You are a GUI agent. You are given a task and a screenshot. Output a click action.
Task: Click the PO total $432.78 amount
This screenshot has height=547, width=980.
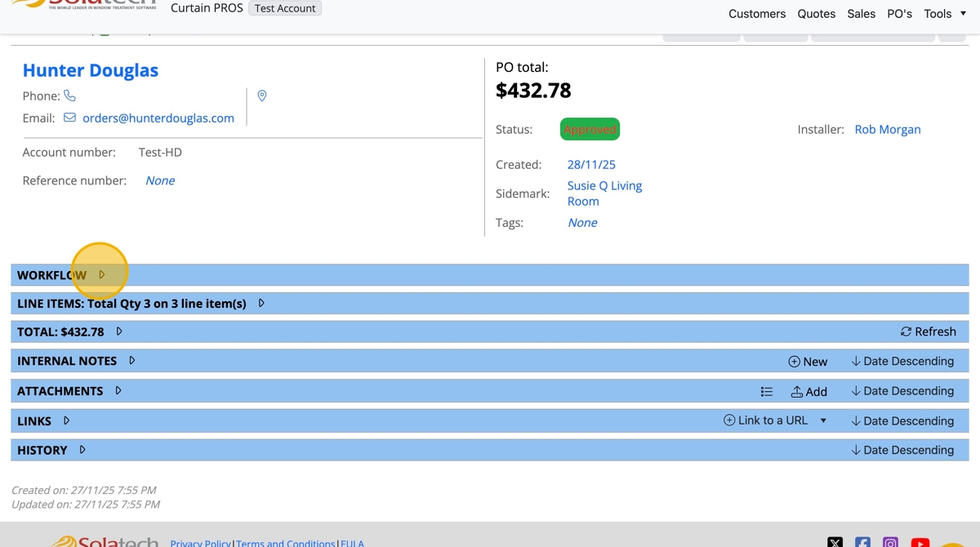click(533, 90)
